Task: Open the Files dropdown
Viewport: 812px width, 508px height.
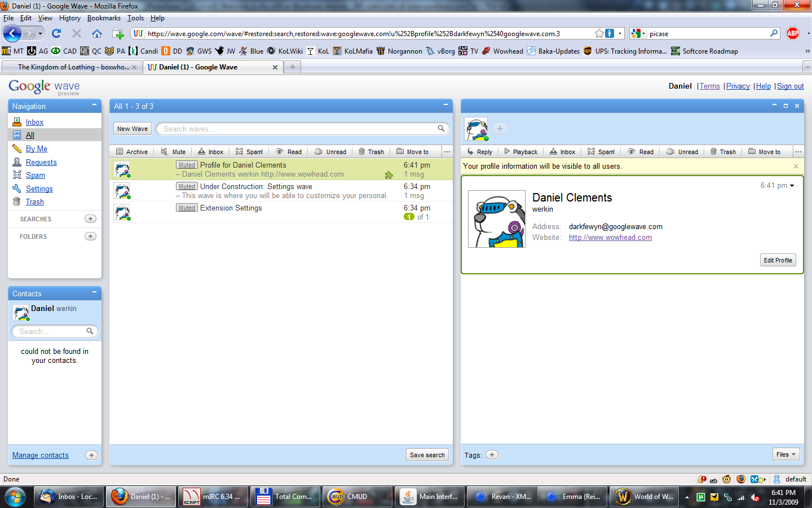Action: pos(786,454)
